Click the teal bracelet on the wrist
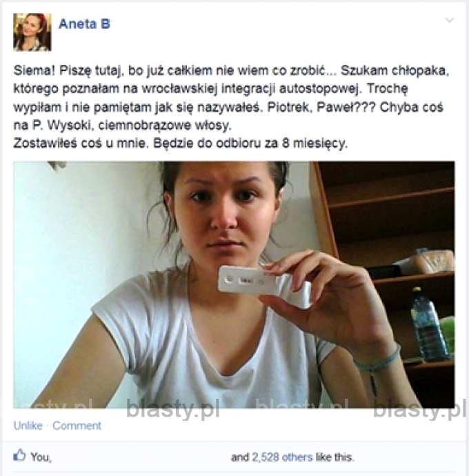Image resolution: width=469 pixels, height=476 pixels. (378, 361)
